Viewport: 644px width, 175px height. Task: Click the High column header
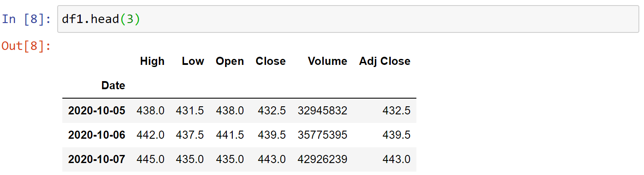(152, 61)
